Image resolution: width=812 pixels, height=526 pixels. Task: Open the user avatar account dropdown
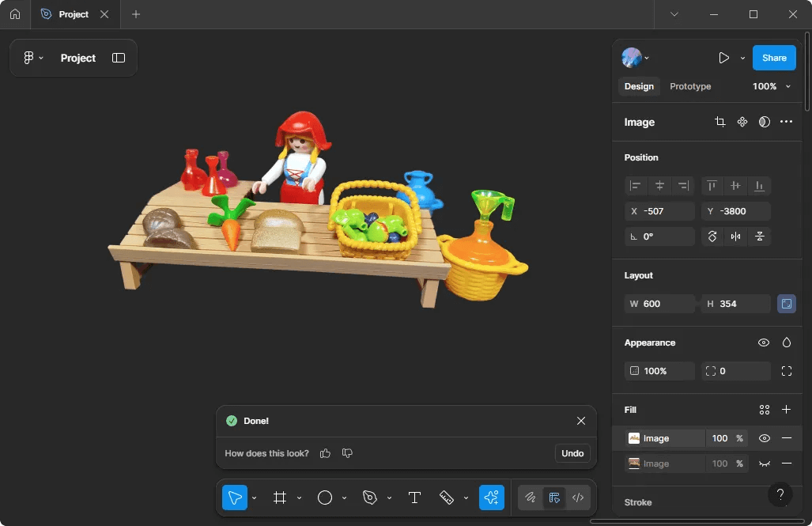[636, 58]
